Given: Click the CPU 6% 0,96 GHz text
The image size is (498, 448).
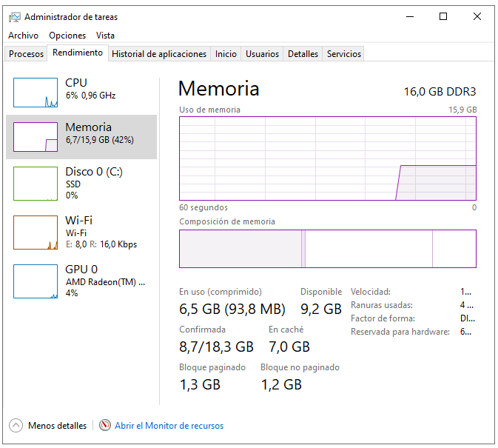Looking at the screenshot, I should [x=90, y=96].
